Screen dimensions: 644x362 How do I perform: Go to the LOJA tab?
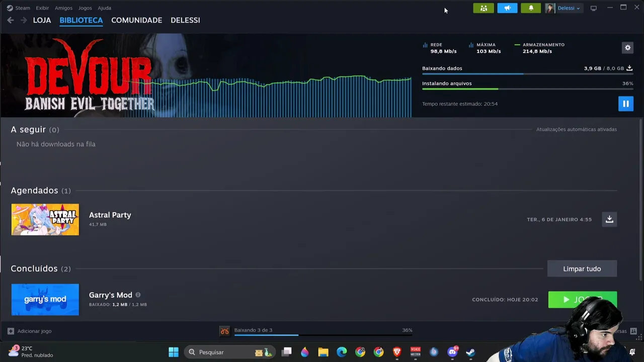point(42,20)
